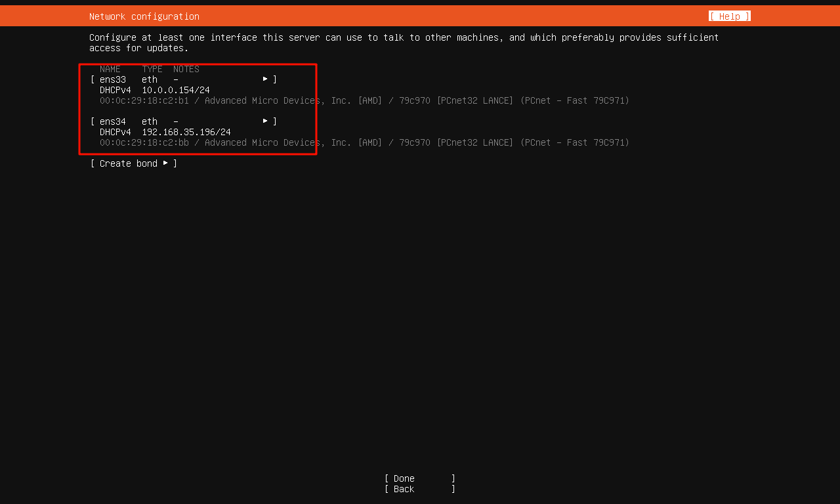Click the NOTES column header
Screen dimensions: 840x504
point(186,69)
